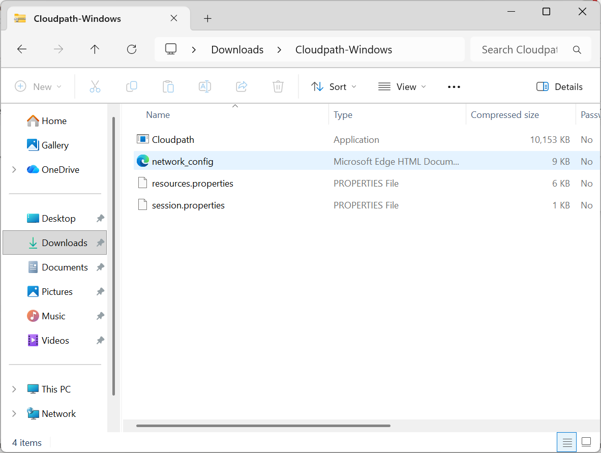Click chevron before Cloudpath-Windows in address bar

click(x=279, y=50)
